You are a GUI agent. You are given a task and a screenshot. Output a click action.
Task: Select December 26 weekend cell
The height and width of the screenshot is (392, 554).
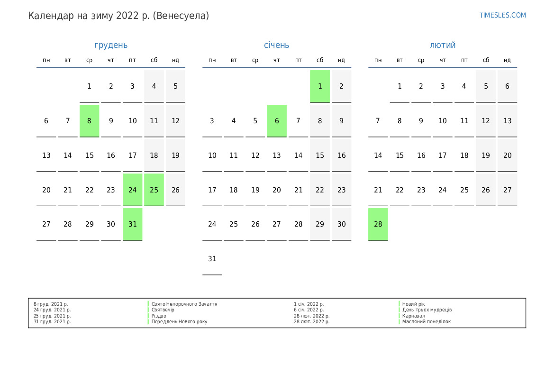[x=176, y=190]
